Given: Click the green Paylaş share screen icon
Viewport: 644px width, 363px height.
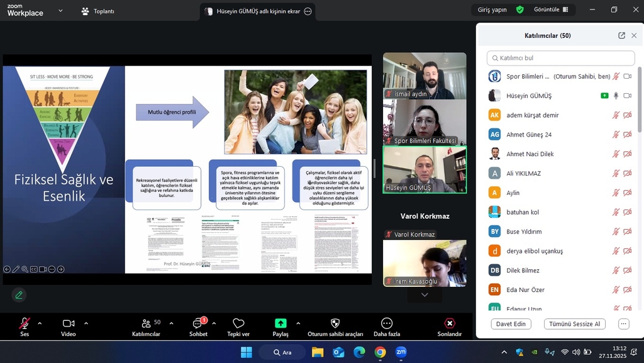Looking at the screenshot, I should pyautogui.click(x=280, y=323).
